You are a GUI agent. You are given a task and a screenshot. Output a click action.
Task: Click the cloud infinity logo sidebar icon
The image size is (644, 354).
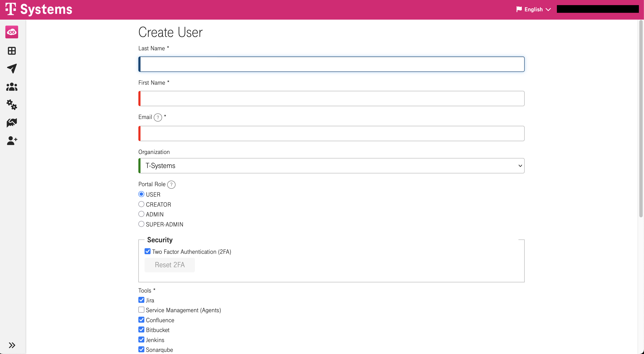(12, 32)
